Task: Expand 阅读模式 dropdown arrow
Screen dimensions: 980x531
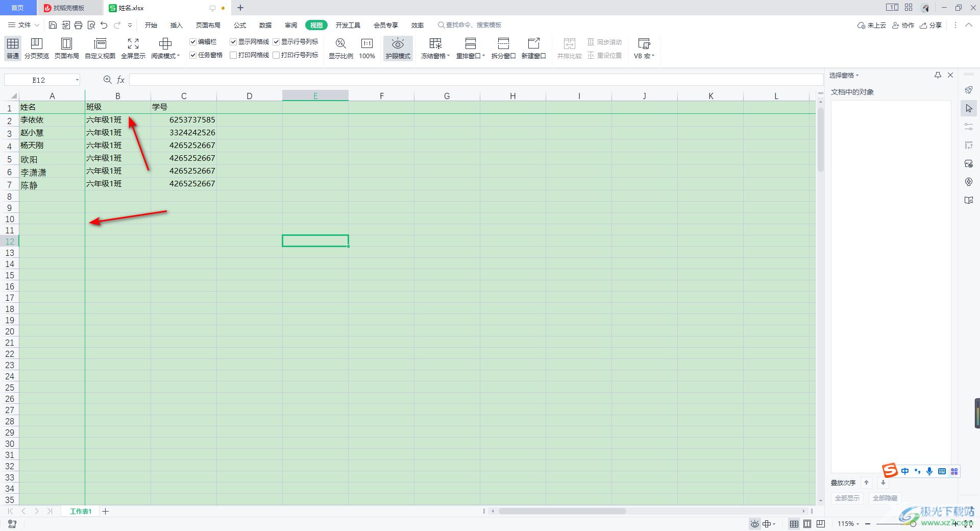Action: (x=178, y=56)
